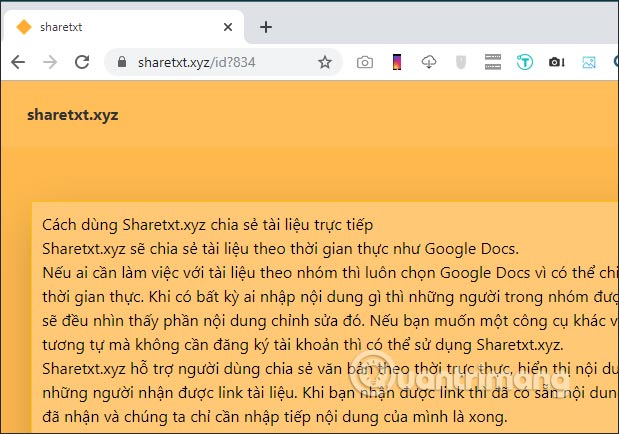Viewport: 619px width, 434px height.
Task: Open a new tab with plus button
Action: point(266,27)
